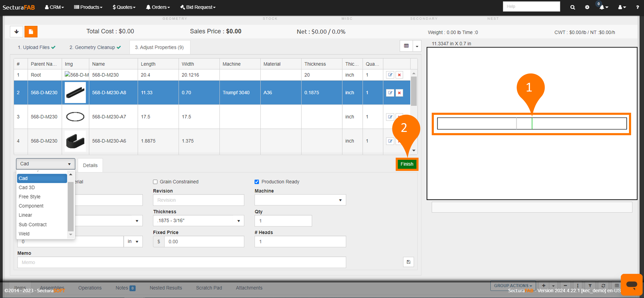Click the table's vertical scrollbar thumb
The height and width of the screenshot is (298, 644).
click(414, 91)
